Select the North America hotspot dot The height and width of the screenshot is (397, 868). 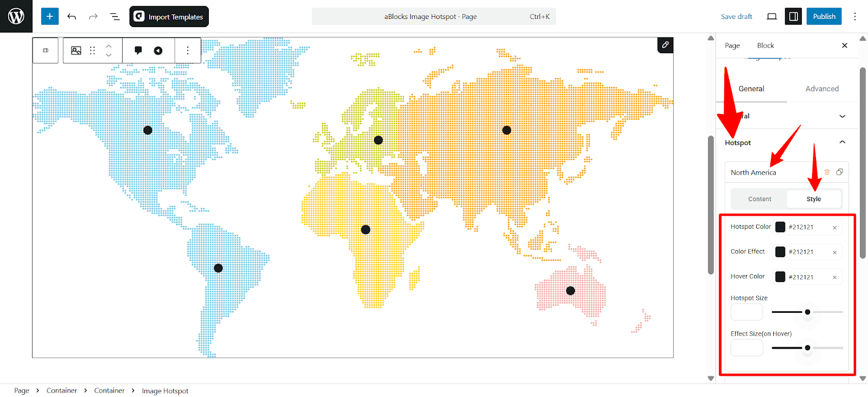pyautogui.click(x=148, y=130)
